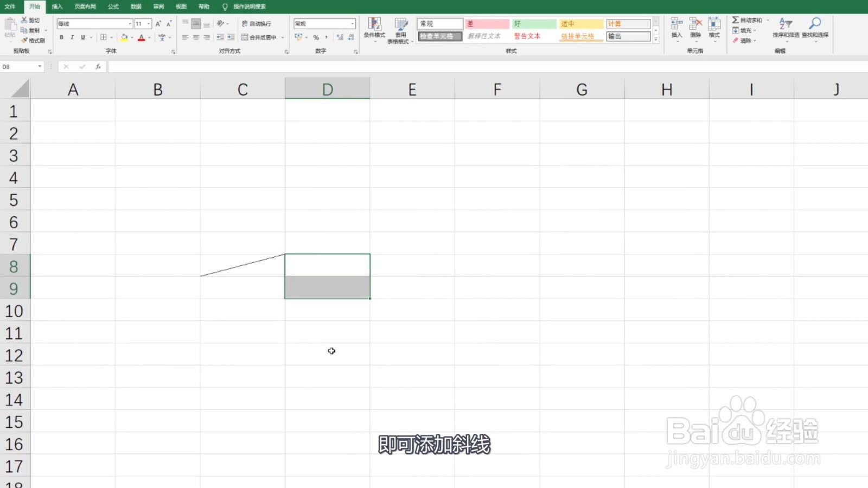Open the Fill (填充) menu
The image size is (868, 488).
tap(744, 30)
